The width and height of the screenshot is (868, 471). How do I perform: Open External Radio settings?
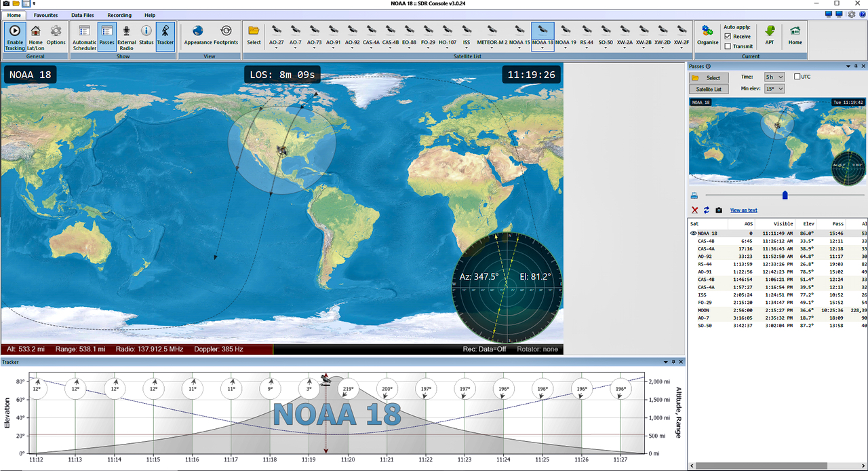click(x=127, y=36)
